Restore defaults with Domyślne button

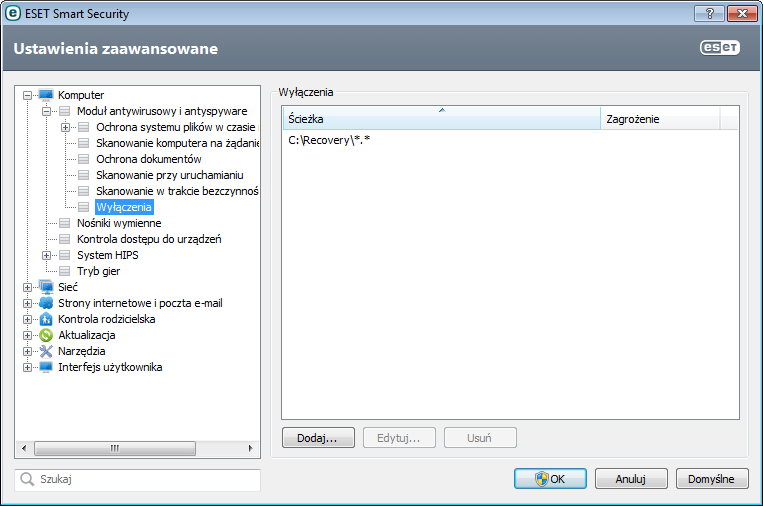pyautogui.click(x=712, y=479)
